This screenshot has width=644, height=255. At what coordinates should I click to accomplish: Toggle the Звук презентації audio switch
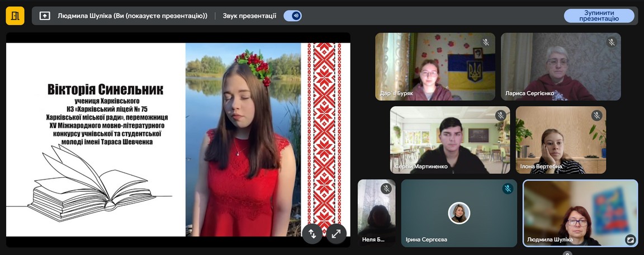tap(293, 16)
